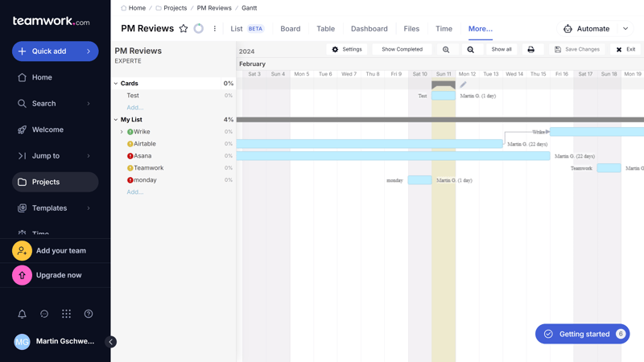Open the Automate dropdown chevron
Image resolution: width=644 pixels, height=362 pixels.
tap(625, 29)
